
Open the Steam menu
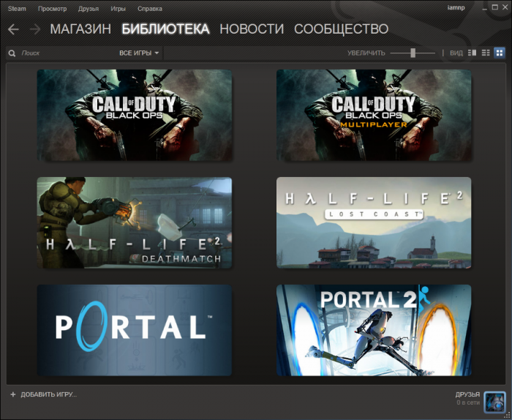17,9
